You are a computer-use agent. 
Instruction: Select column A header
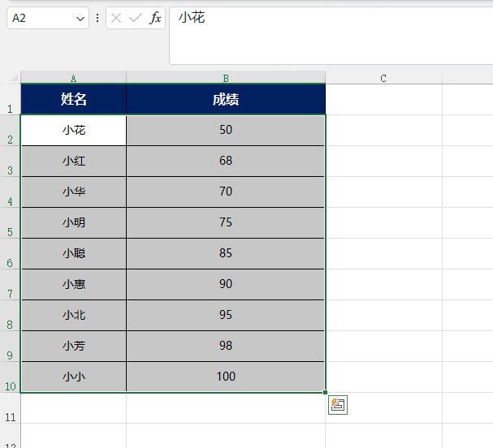pos(73,78)
